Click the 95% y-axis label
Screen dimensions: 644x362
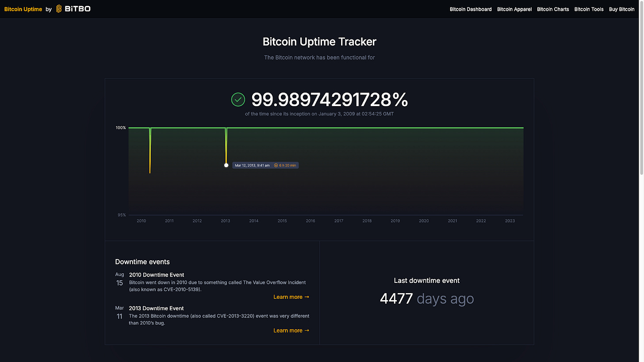(122, 215)
